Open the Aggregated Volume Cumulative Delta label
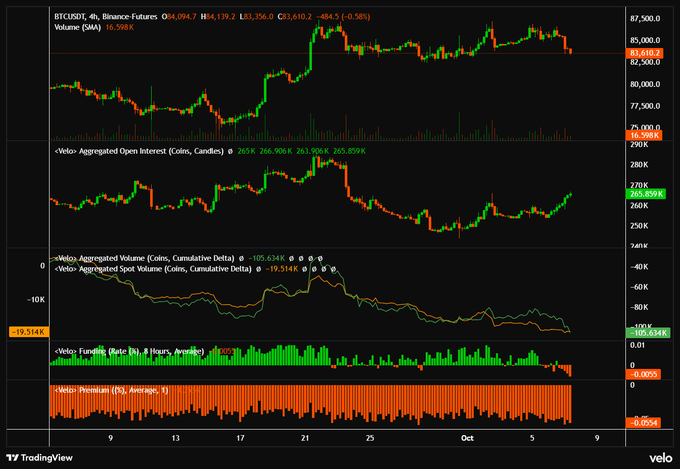Viewport: 680px width, 469px height. [144, 259]
